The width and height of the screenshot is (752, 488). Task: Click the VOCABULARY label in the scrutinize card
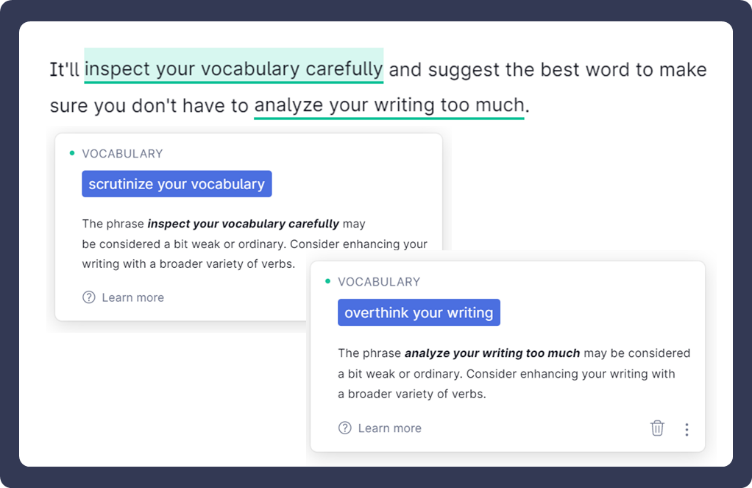(x=122, y=154)
